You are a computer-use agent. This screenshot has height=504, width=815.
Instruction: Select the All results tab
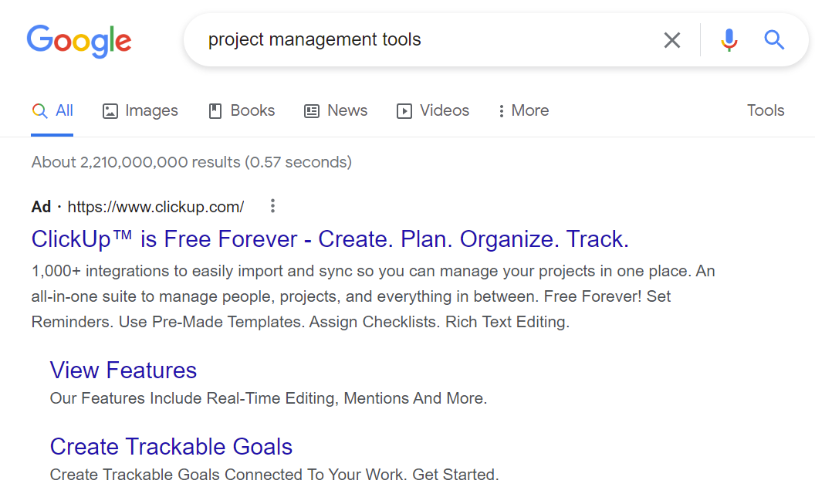[x=52, y=110]
